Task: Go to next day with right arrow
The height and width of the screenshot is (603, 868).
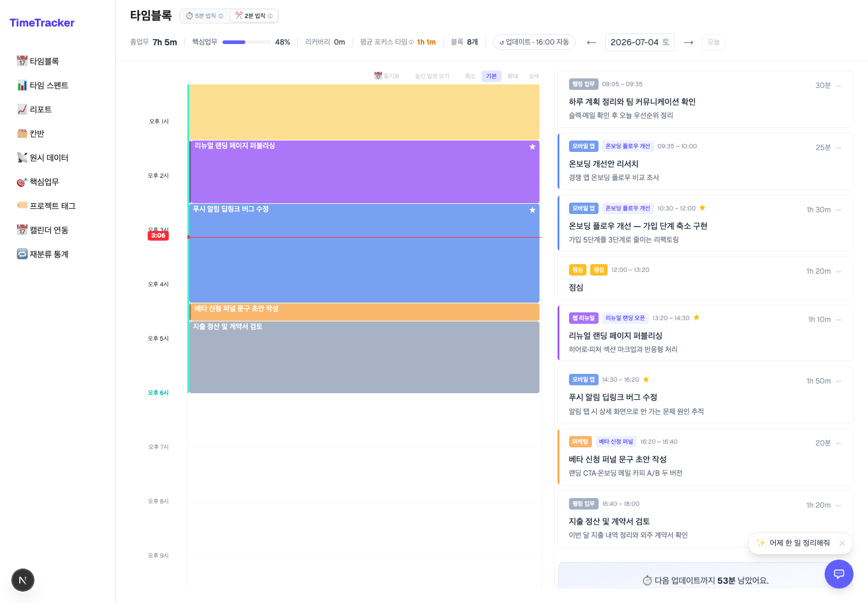Action: 688,42
